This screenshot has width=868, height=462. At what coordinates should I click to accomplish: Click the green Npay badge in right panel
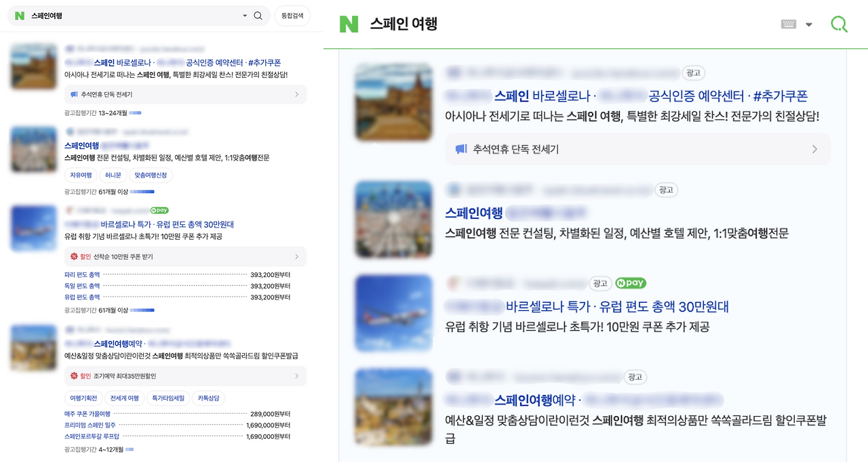631,283
